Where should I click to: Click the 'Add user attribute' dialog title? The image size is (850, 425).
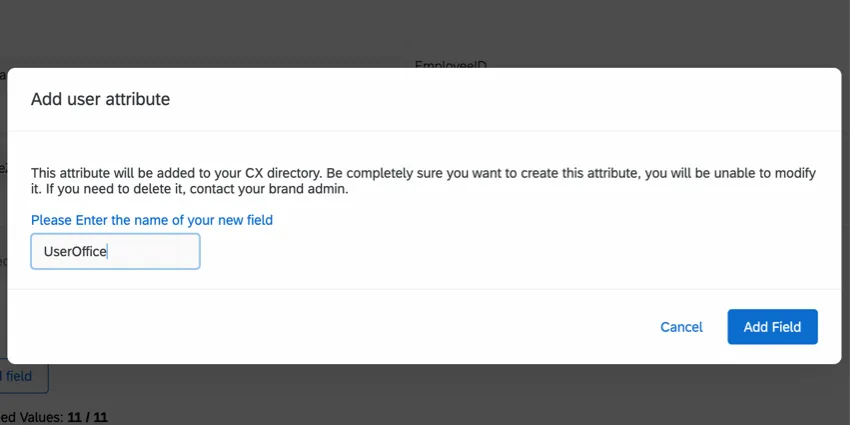[100, 99]
